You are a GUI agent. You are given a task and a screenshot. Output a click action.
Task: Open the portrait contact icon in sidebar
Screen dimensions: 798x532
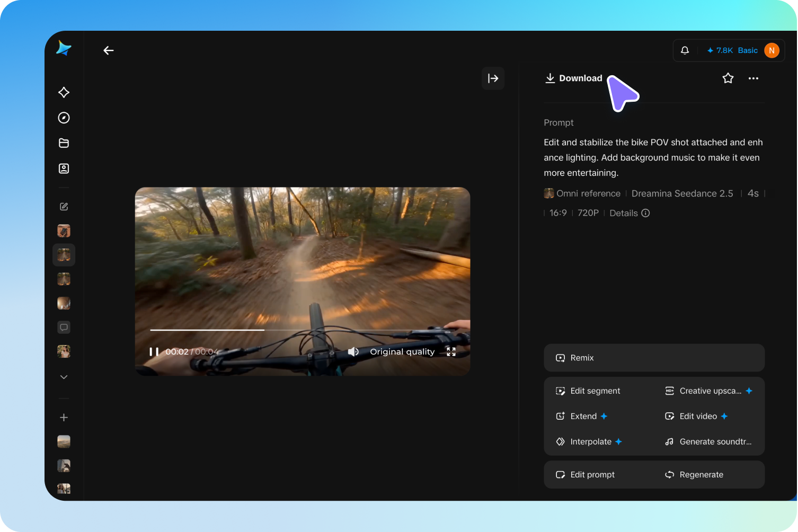tap(64, 169)
